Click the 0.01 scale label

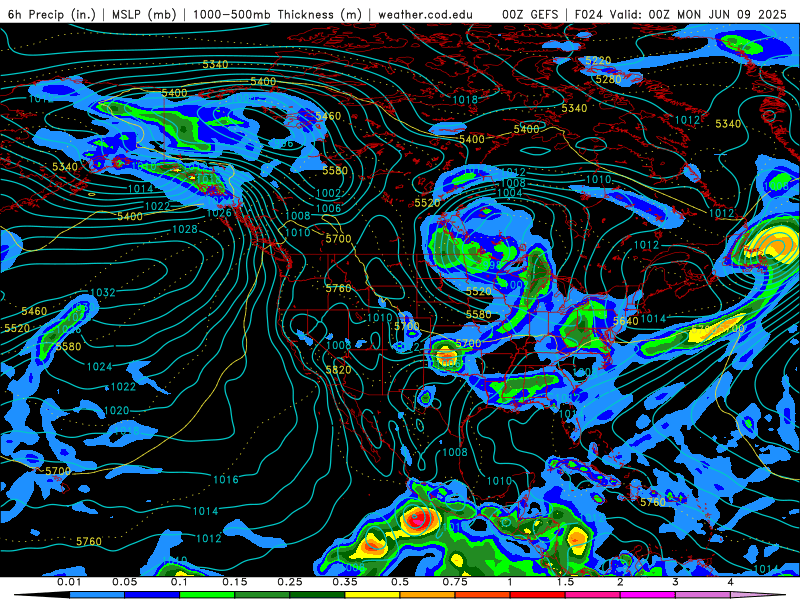[x=69, y=582]
